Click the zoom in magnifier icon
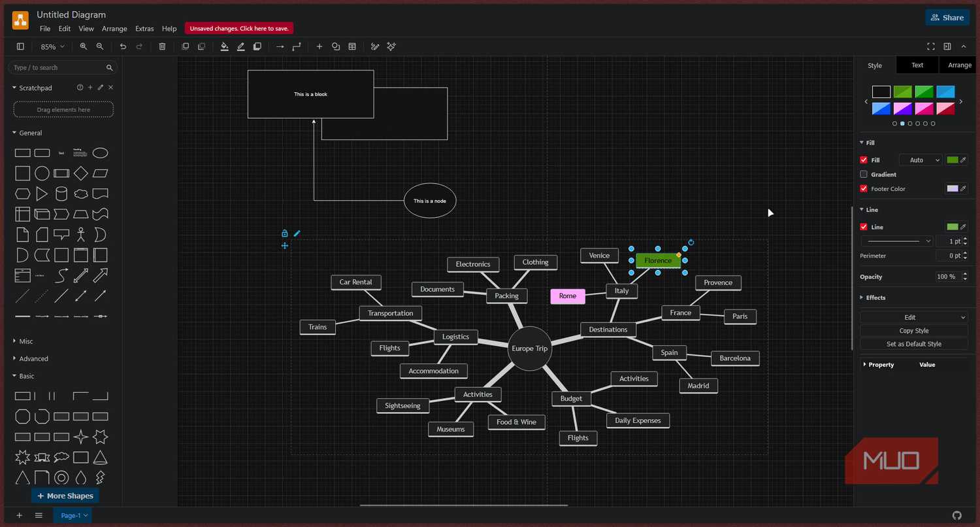Viewport: 980px width, 527px height. (x=83, y=46)
